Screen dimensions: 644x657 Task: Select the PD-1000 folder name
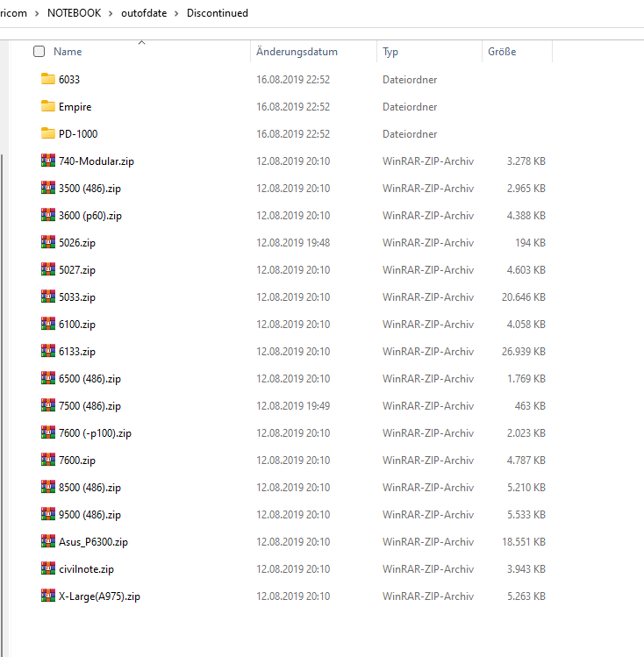(x=78, y=133)
